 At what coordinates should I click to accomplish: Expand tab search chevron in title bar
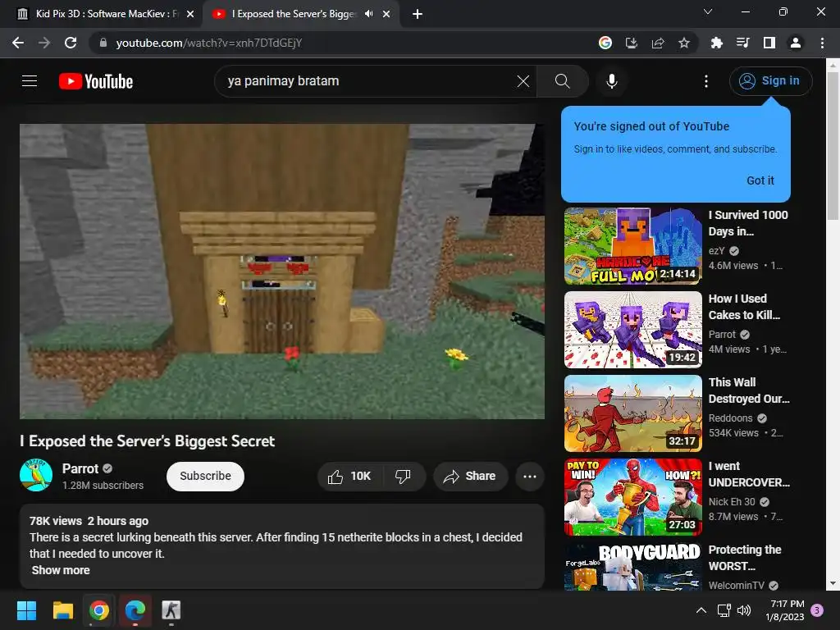708,11
